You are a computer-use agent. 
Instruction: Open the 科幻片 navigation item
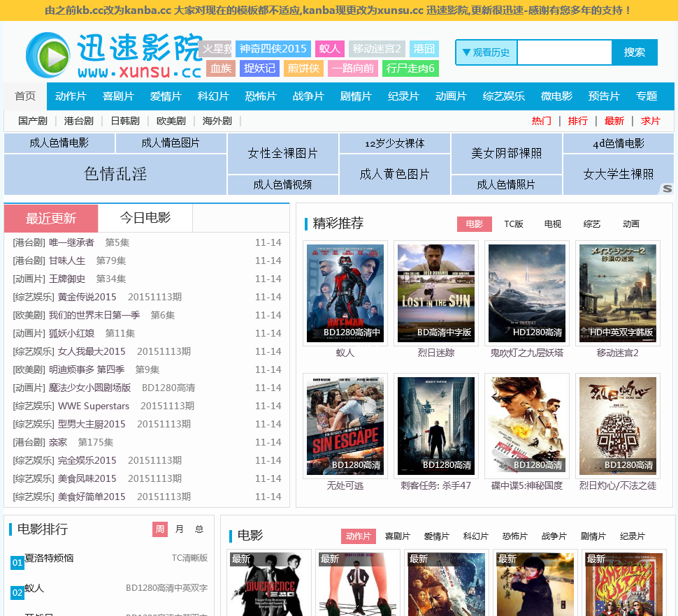click(213, 96)
